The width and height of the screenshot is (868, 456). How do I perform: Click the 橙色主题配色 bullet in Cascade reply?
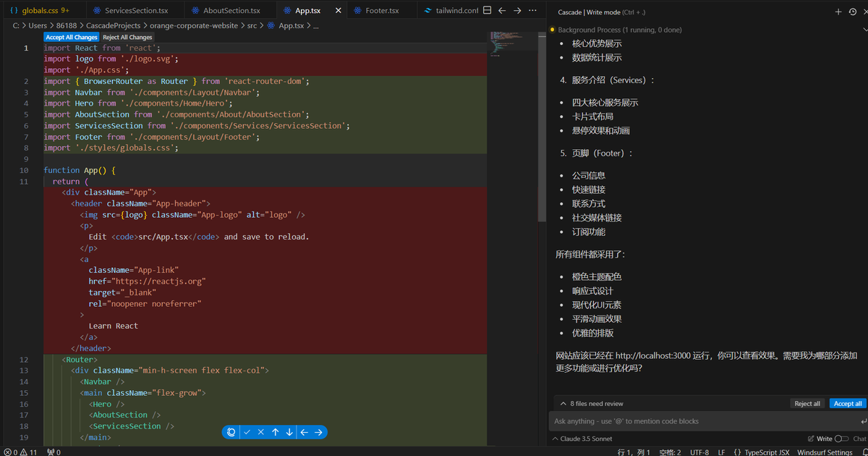[597, 276]
